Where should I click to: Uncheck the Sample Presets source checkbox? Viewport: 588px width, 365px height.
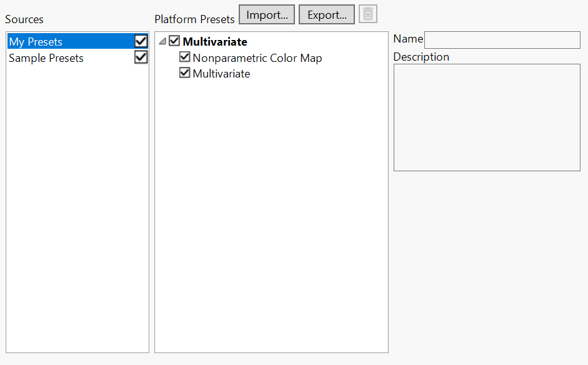(141, 57)
